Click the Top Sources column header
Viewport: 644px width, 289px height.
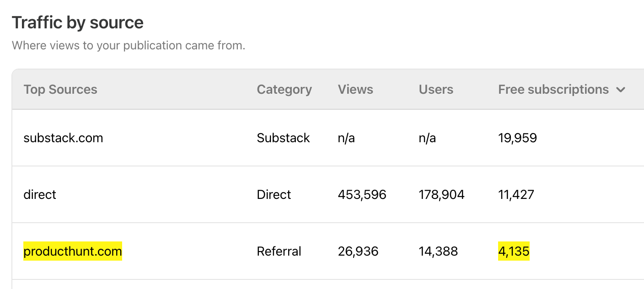(60, 90)
